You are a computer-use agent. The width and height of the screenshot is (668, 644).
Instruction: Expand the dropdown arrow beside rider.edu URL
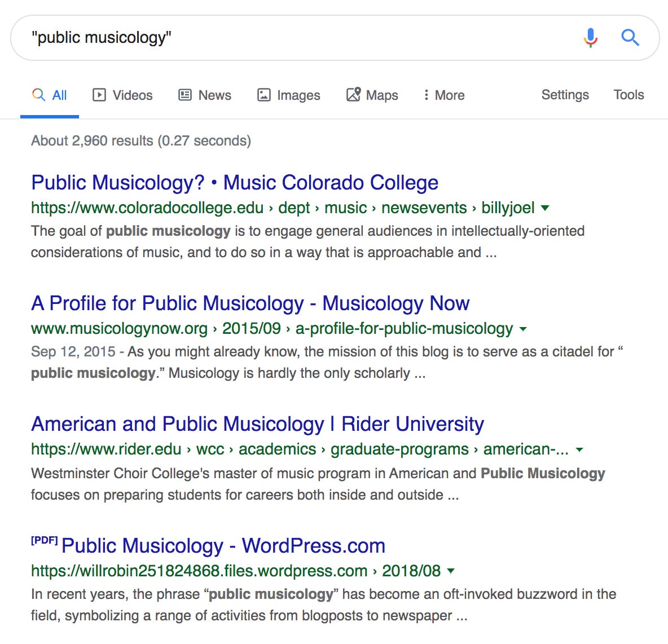pyautogui.click(x=579, y=450)
